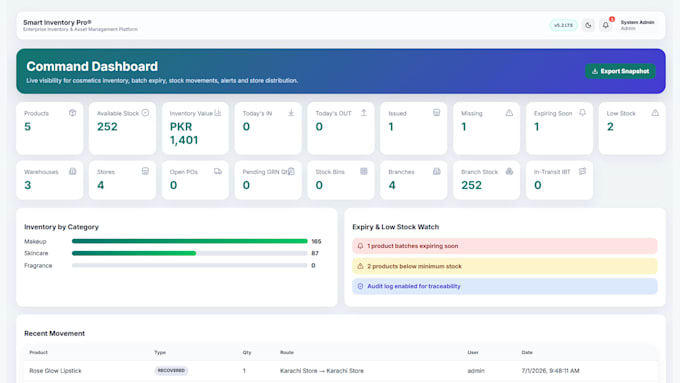Click the Command Dashboard heading
The height and width of the screenshot is (383, 680).
point(92,66)
